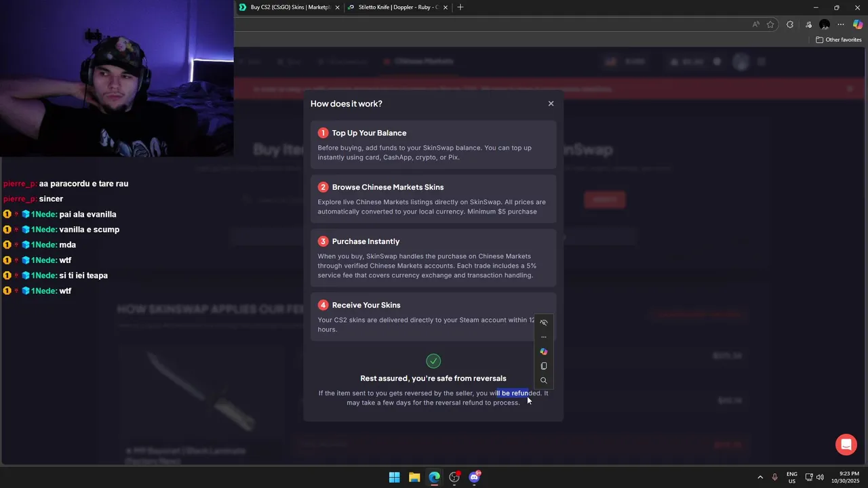Close the 'Buy CS2 (CS:GO) Skins' tab

click(338, 7)
